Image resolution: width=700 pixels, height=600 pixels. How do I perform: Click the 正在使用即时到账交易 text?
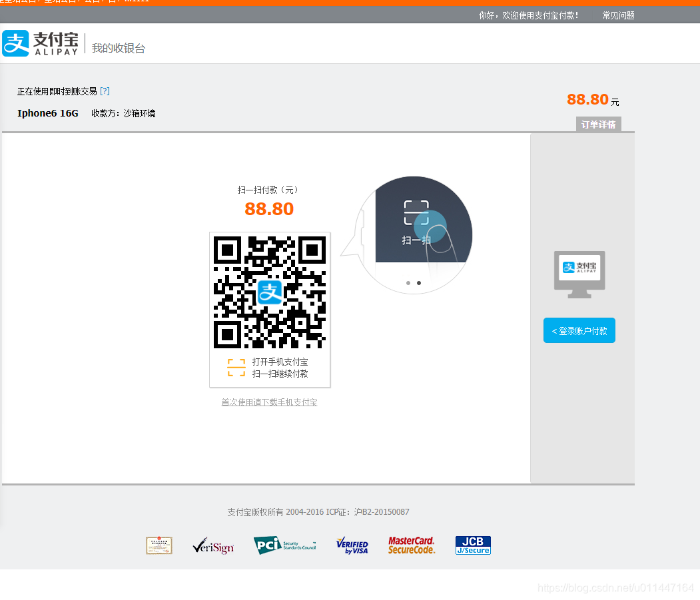57,91
